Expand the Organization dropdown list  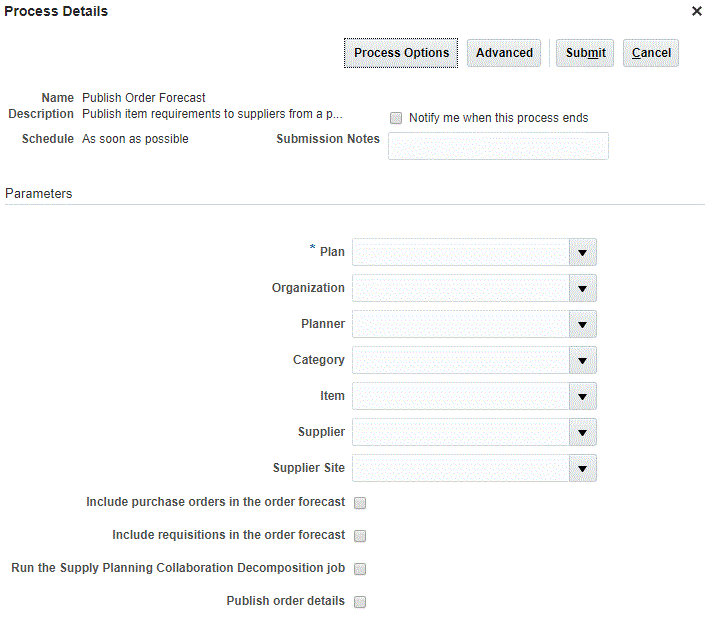click(x=582, y=288)
